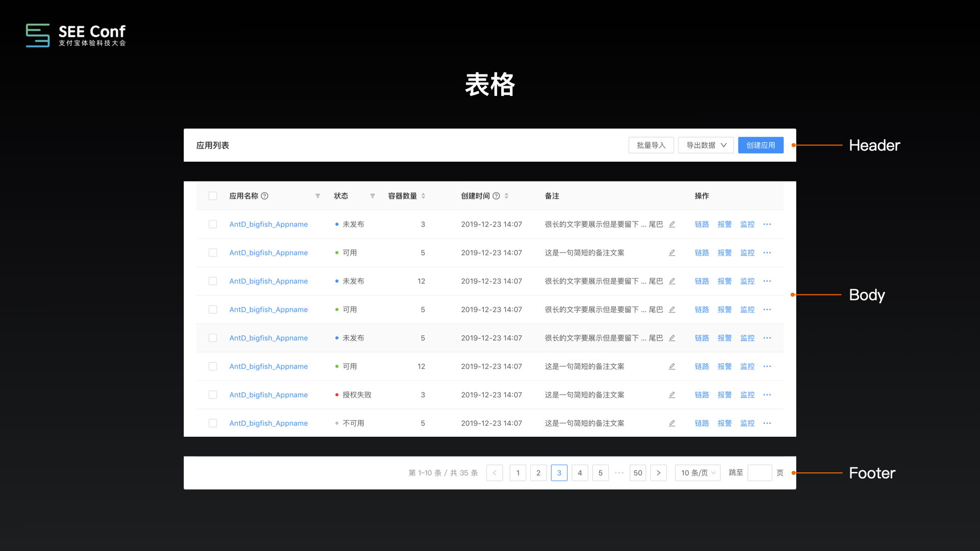Check the checkbox in the first table row
980x551 pixels.
[x=213, y=224]
